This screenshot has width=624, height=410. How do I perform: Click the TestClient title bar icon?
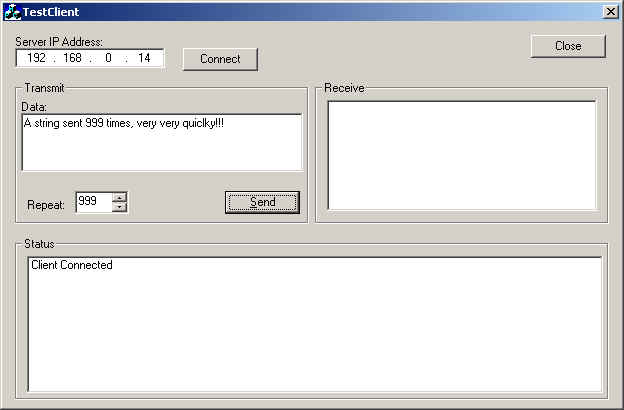click(x=12, y=12)
